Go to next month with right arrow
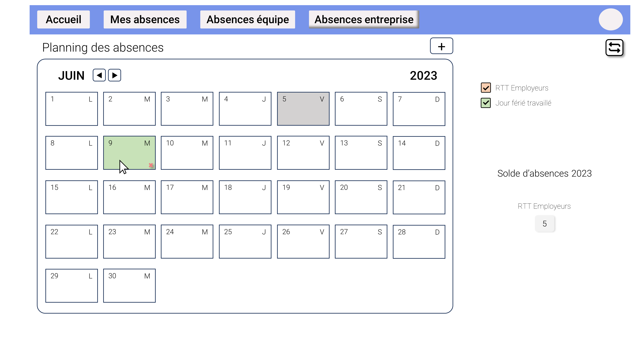The image size is (644, 362). coord(115,75)
